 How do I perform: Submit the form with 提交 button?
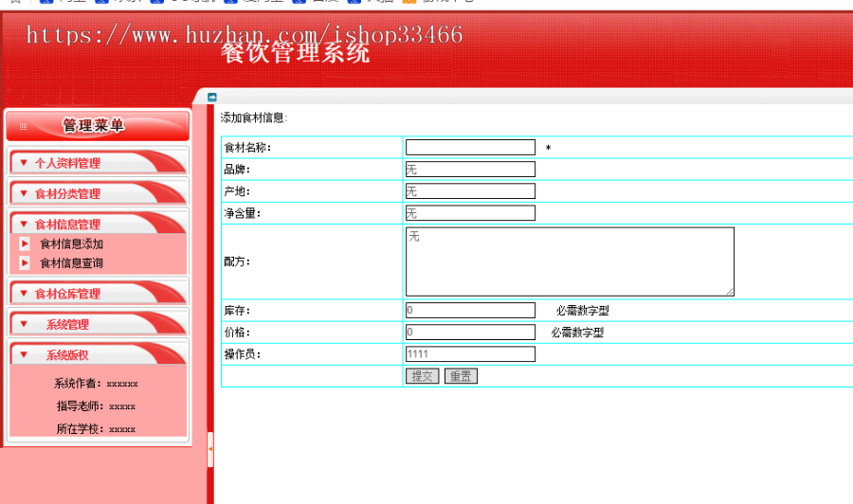click(422, 376)
